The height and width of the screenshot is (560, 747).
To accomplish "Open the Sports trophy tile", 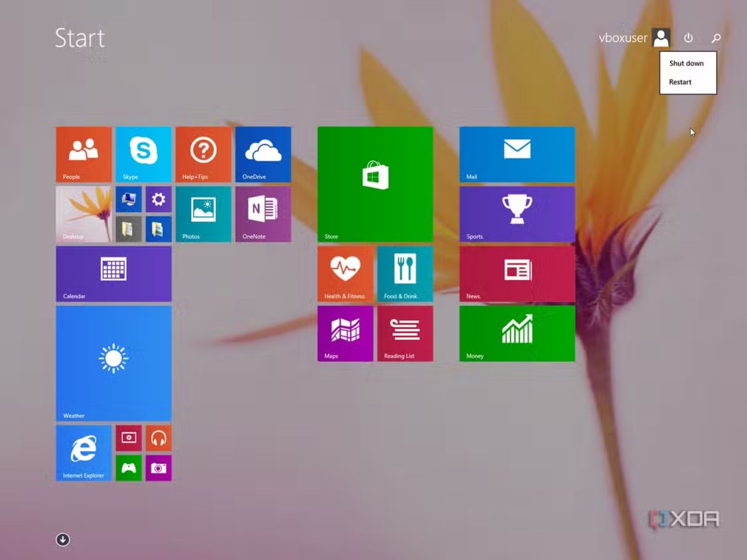I will tap(517, 214).
